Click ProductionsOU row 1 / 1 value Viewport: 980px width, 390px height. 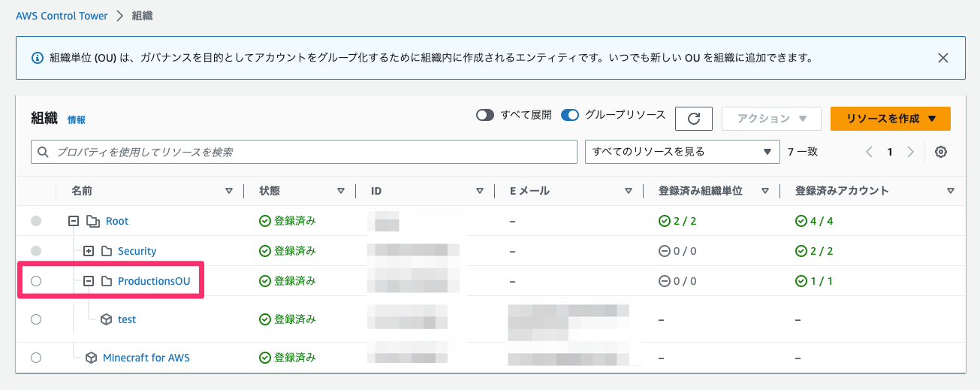pyautogui.click(x=821, y=281)
